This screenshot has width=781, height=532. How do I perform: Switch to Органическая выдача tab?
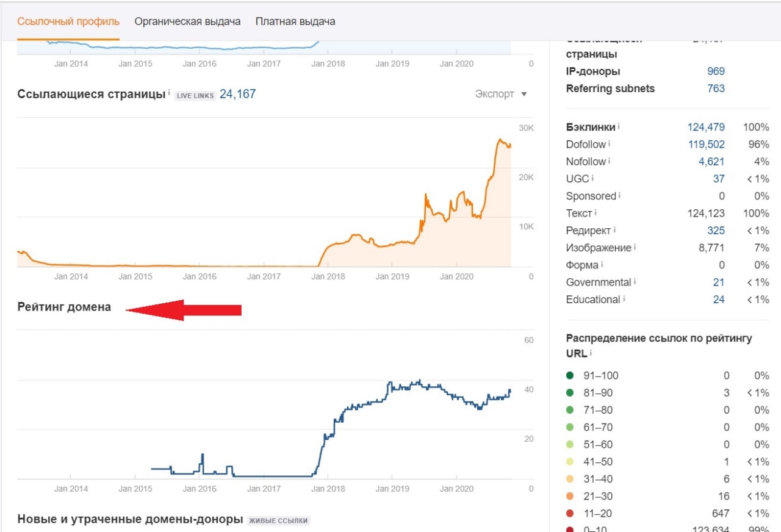[187, 21]
